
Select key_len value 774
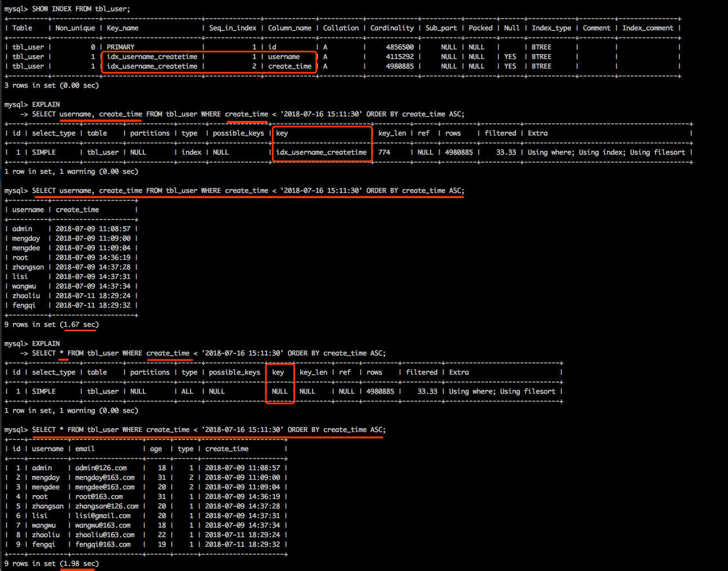click(x=385, y=152)
